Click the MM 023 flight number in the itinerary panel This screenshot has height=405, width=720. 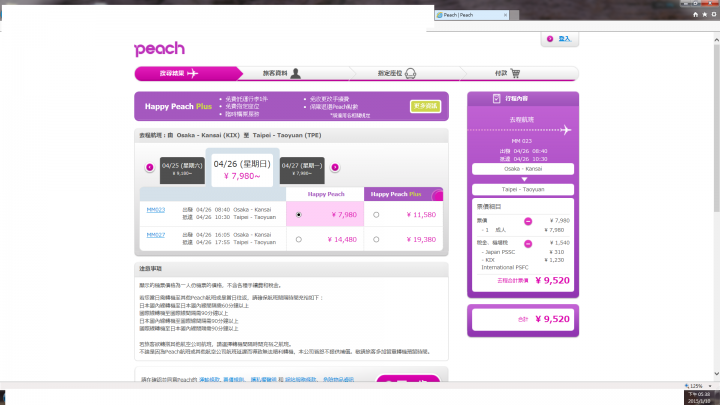pyautogui.click(x=522, y=141)
